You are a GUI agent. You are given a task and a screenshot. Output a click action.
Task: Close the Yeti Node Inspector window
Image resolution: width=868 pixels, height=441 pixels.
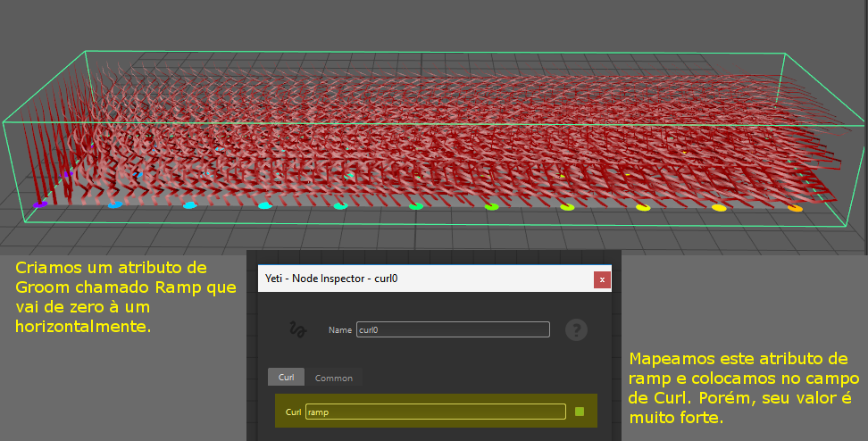tap(602, 279)
